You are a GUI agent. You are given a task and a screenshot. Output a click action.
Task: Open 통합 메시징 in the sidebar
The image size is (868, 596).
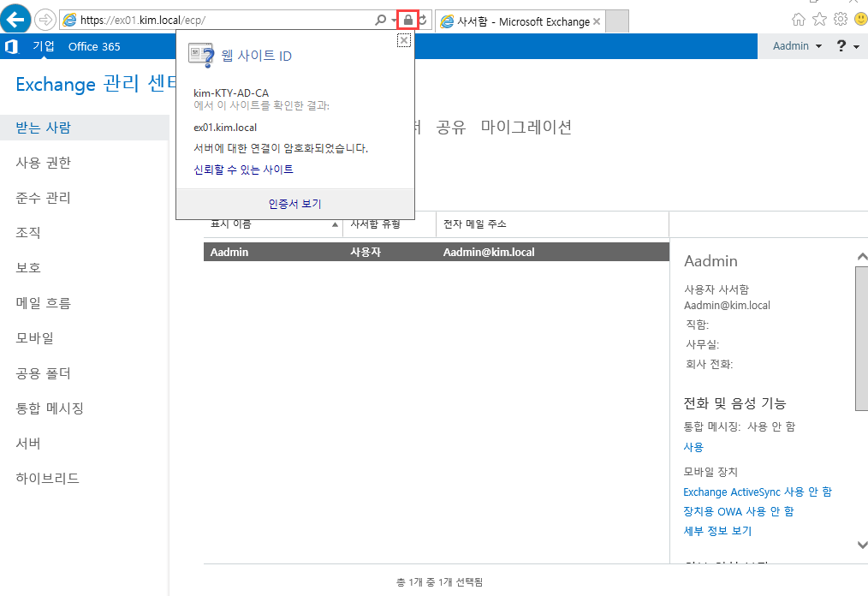(x=50, y=408)
